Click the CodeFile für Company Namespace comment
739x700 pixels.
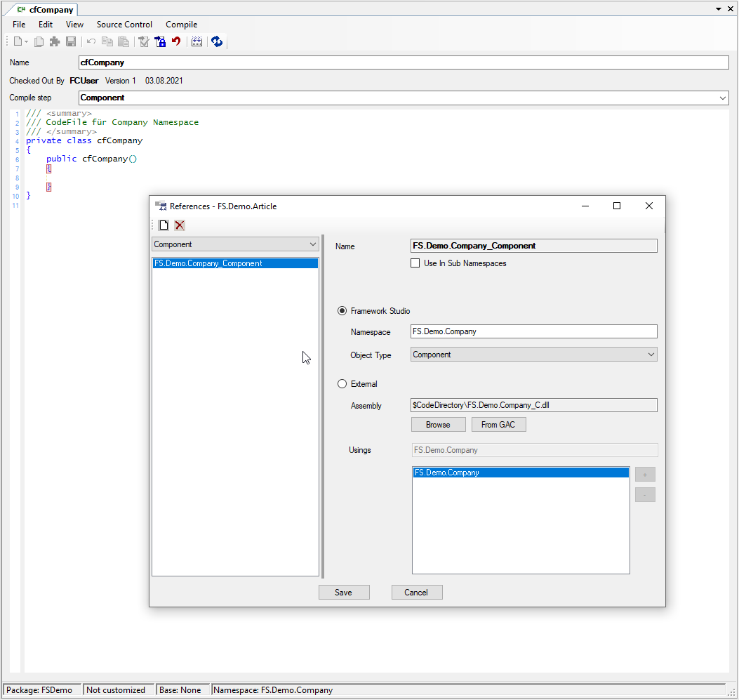click(112, 123)
